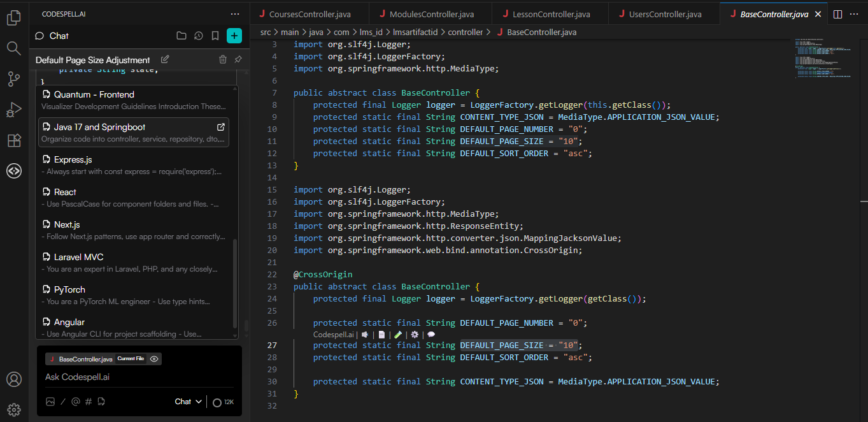
Task: Click the test tube code lens icon
Action: 398,334
